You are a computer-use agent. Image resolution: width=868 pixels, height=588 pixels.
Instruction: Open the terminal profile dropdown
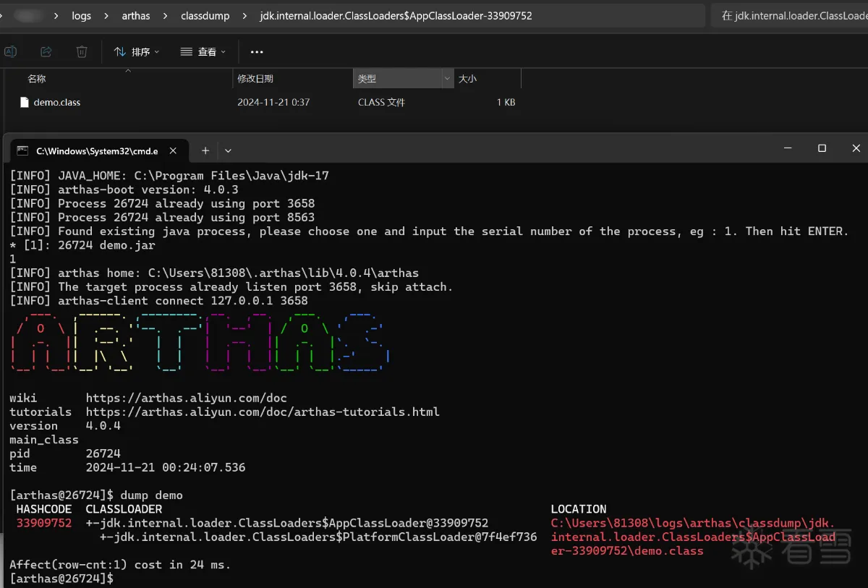coord(228,150)
